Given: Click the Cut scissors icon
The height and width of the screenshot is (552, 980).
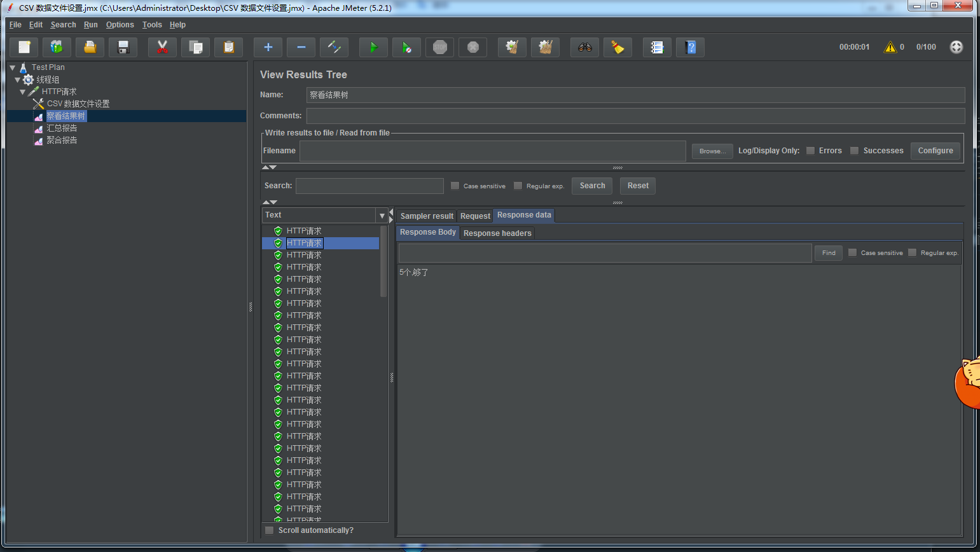Looking at the screenshot, I should coord(162,47).
